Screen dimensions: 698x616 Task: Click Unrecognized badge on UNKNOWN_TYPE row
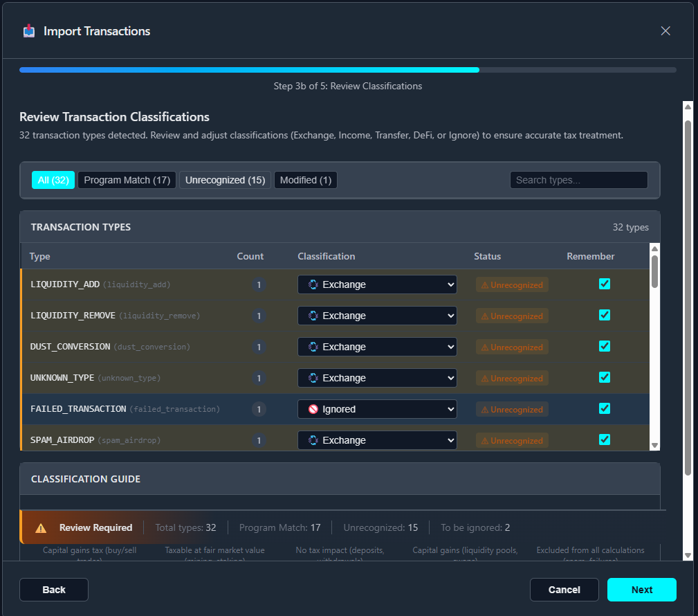point(512,378)
